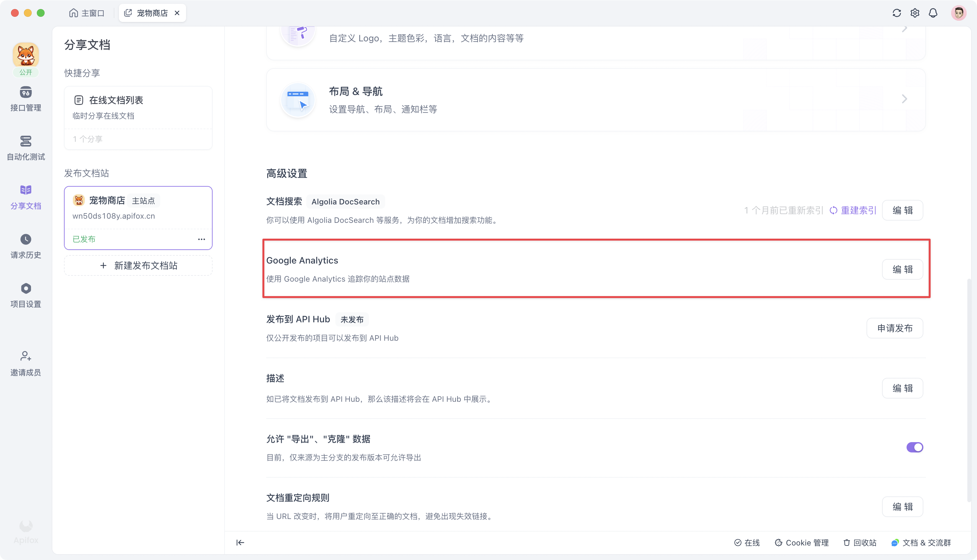Open the more options menu on 宠物商店 site card
The image size is (977, 560).
[201, 239]
